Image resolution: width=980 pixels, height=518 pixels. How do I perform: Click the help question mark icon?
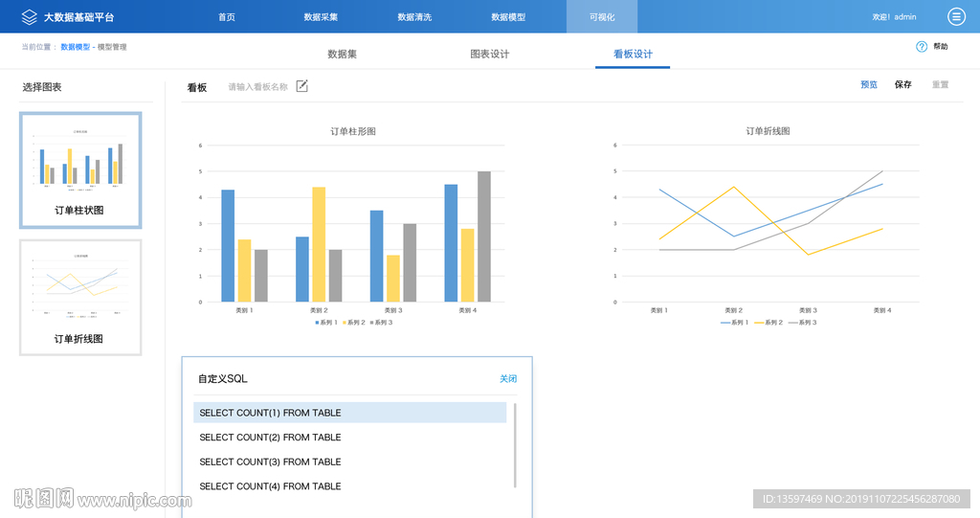(922, 47)
